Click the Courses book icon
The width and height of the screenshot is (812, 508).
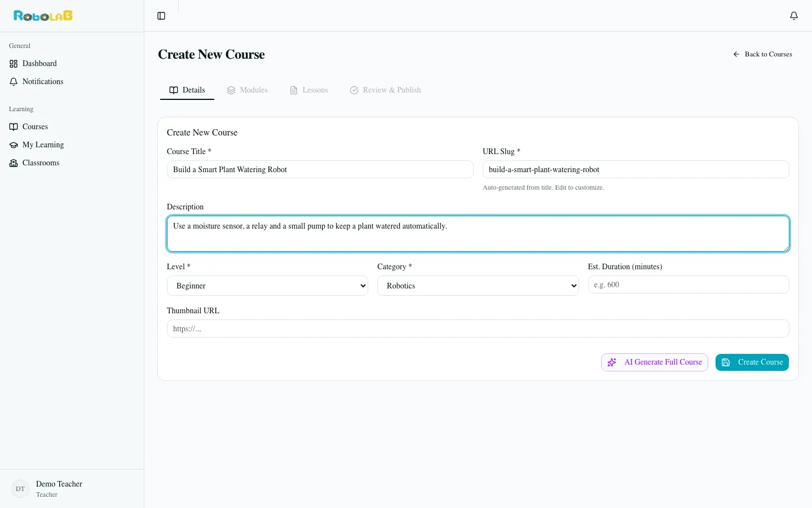(14, 127)
